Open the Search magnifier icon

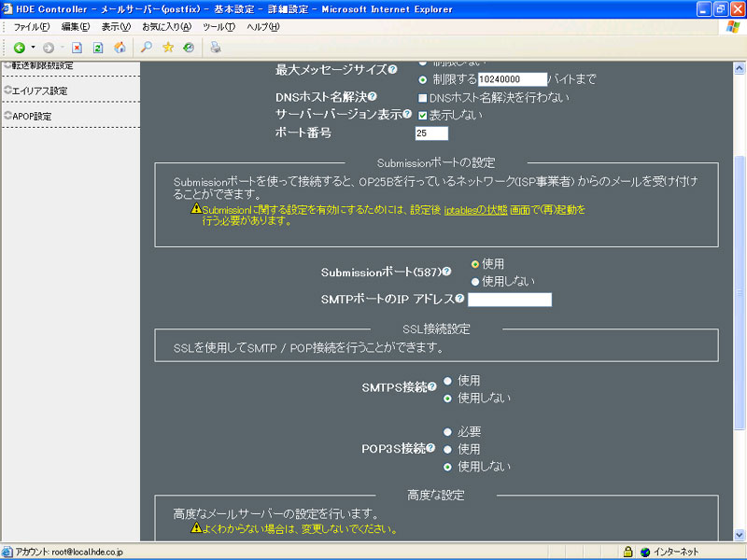tap(147, 48)
